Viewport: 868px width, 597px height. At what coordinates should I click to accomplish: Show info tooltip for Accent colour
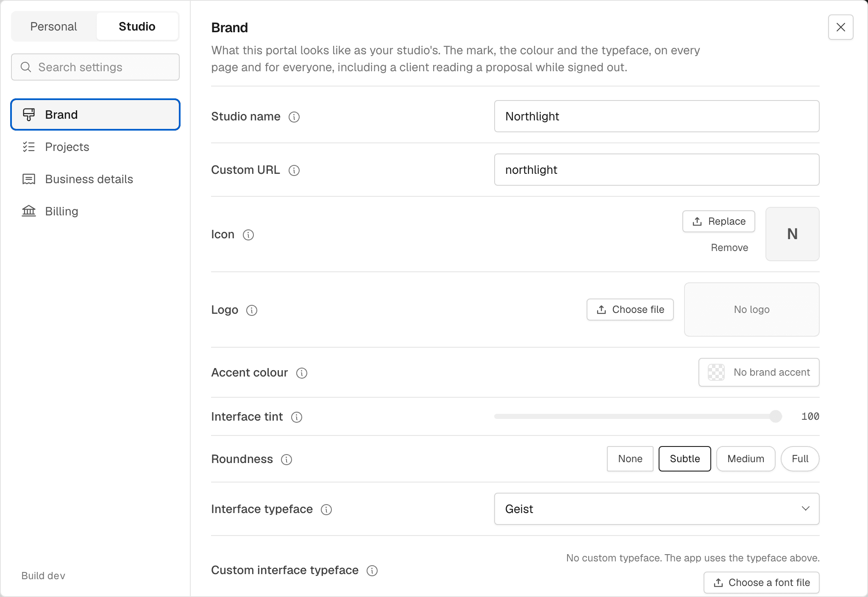[x=302, y=373]
